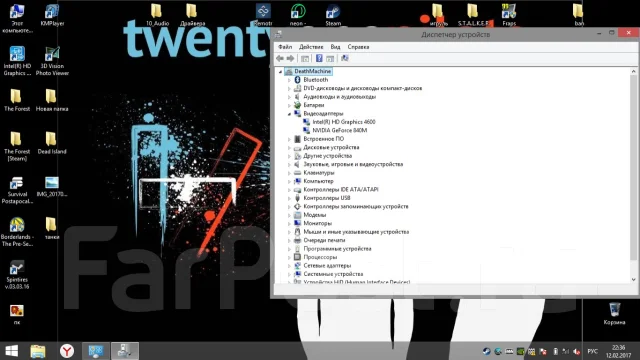Click the Сетевые адаптеры network icon
640x360 pixels.
click(298, 266)
